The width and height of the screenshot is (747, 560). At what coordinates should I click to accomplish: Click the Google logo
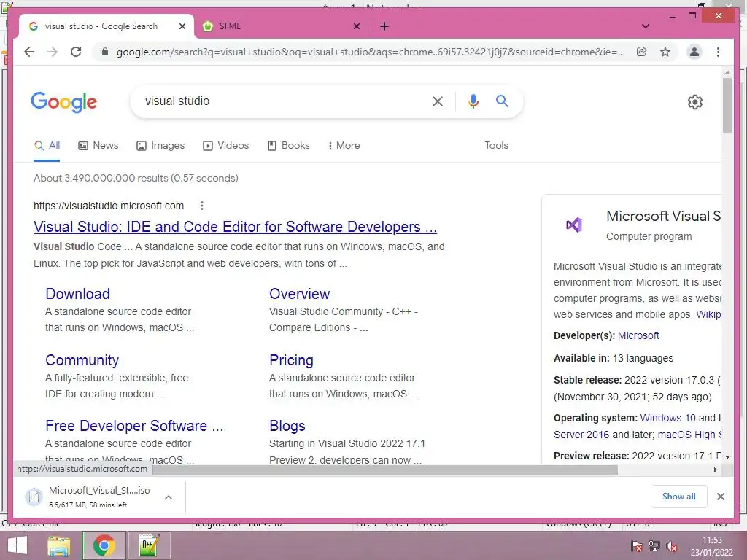point(64,102)
